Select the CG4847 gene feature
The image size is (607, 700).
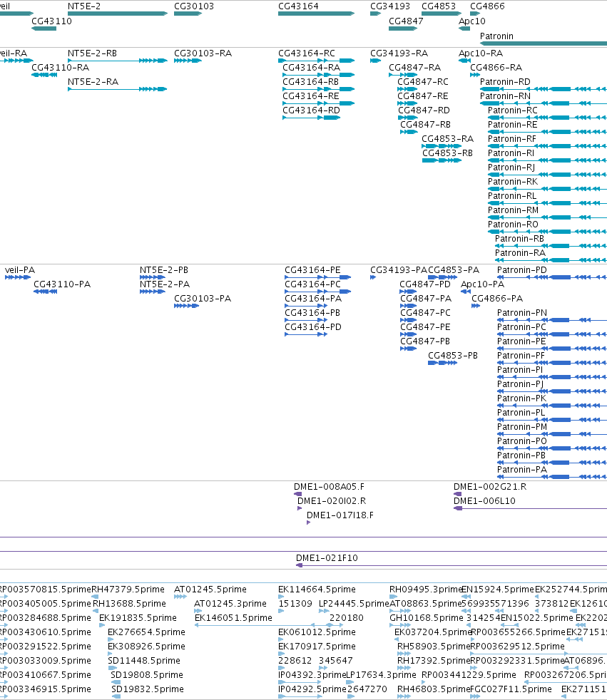click(x=403, y=29)
